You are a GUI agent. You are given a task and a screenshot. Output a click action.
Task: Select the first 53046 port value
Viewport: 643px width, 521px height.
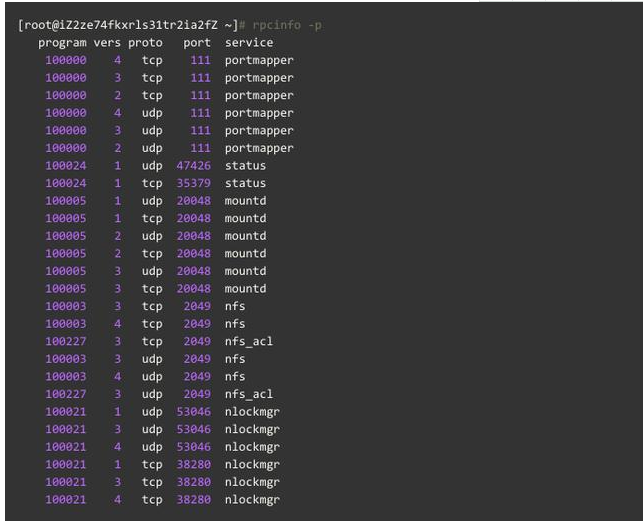coord(193,411)
